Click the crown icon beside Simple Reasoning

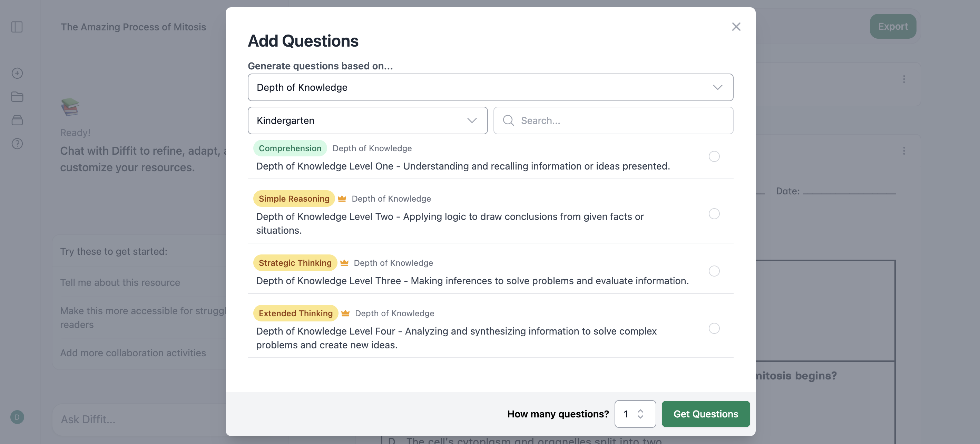pyautogui.click(x=342, y=199)
